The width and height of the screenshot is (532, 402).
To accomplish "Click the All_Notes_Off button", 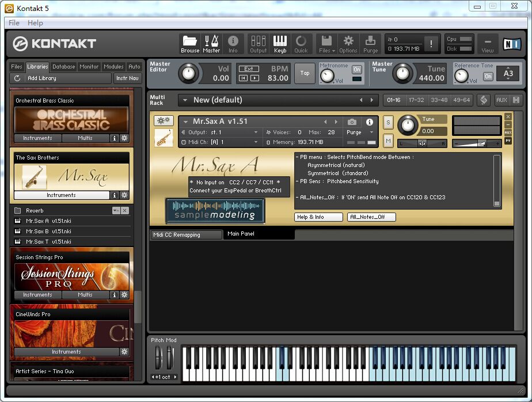I will [x=371, y=217].
